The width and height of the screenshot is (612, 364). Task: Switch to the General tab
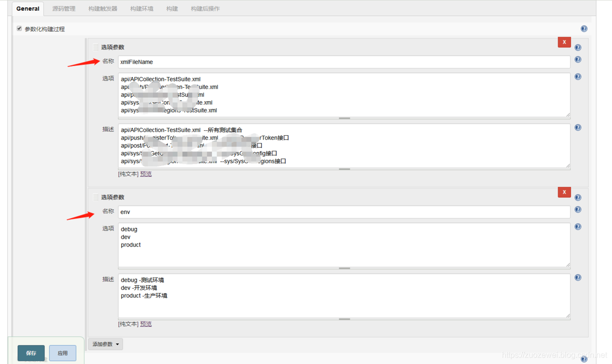pyautogui.click(x=28, y=8)
